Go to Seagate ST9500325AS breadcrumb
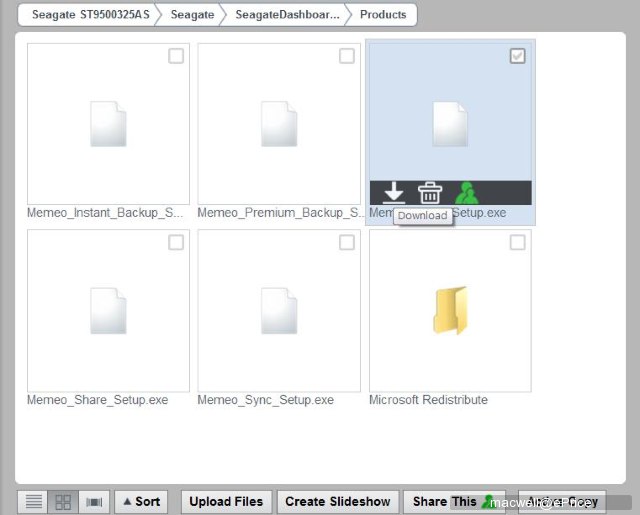 (x=91, y=15)
